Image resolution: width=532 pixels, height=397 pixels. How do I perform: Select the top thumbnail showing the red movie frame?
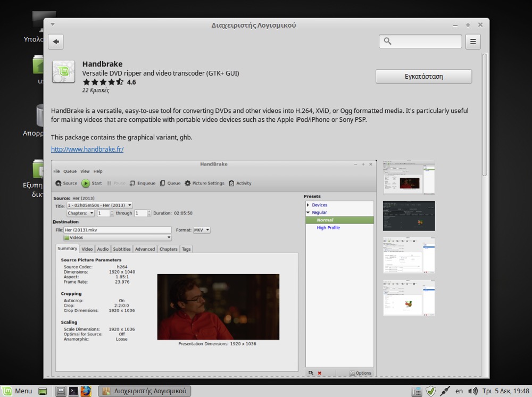(x=409, y=177)
